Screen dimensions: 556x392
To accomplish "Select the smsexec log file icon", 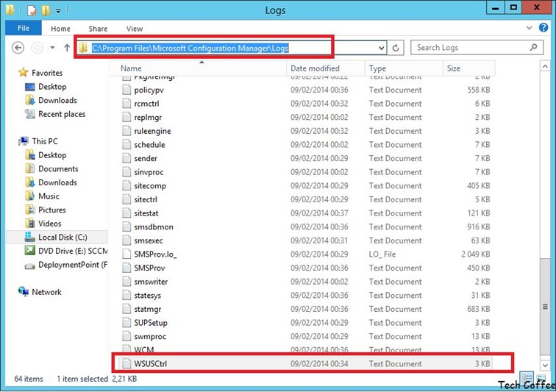I will pos(126,240).
